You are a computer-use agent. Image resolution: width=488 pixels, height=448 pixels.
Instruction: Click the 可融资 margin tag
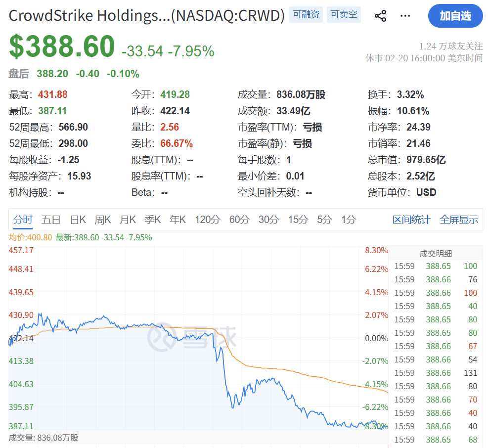click(305, 15)
